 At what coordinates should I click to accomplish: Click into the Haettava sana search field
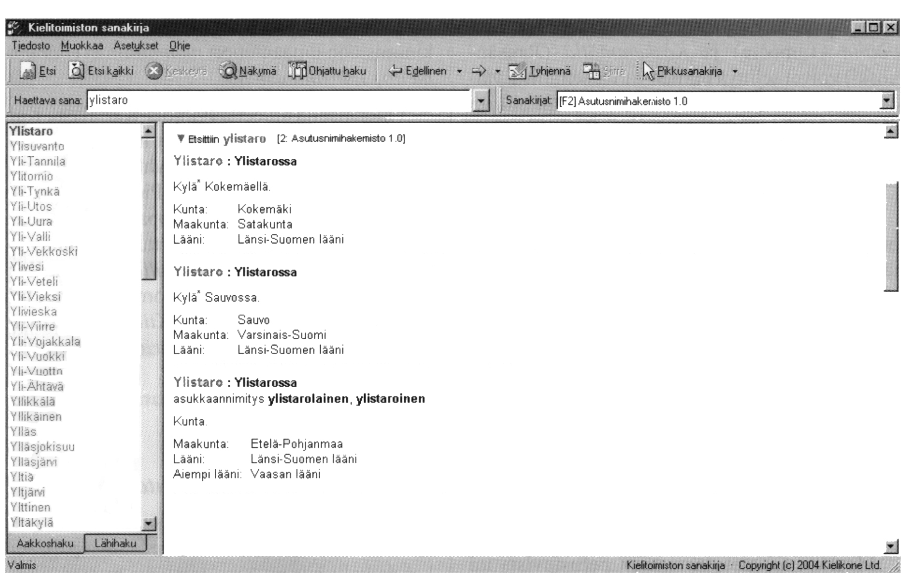click(x=279, y=100)
